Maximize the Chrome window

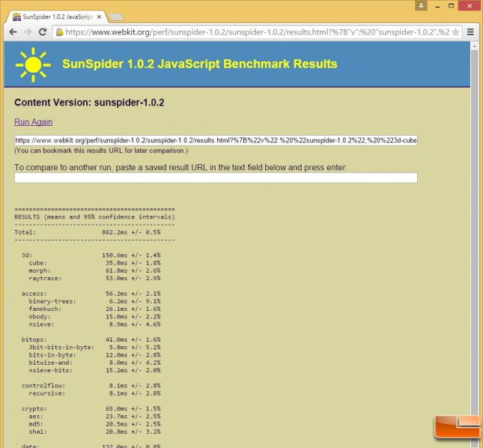(451, 6)
